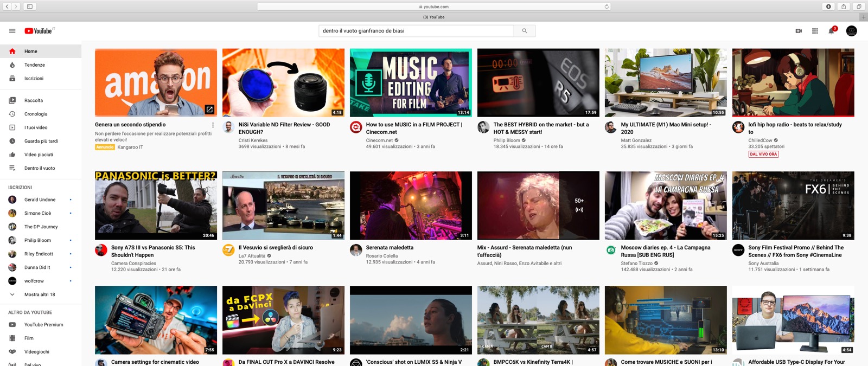This screenshot has width=868, height=366.
Task: Open the Stefano Tiozzo avatar beside Moscow diaries
Action: pos(611,250)
